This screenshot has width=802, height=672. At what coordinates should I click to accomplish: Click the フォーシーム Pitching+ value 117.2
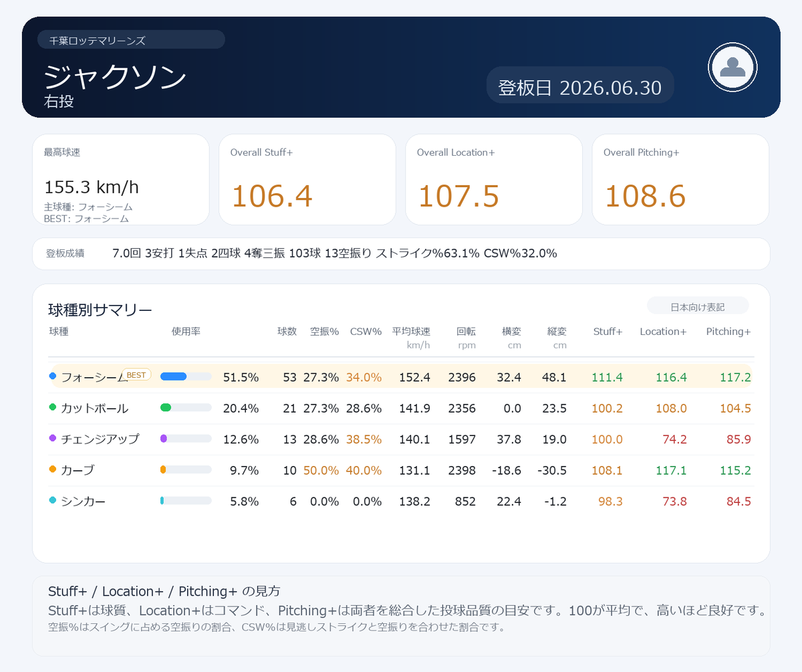point(735,377)
